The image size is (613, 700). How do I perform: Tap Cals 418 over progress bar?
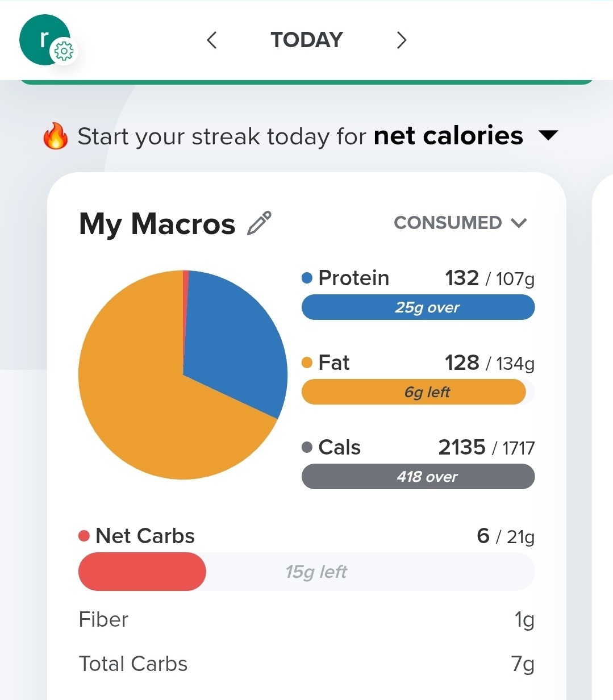coord(418,477)
